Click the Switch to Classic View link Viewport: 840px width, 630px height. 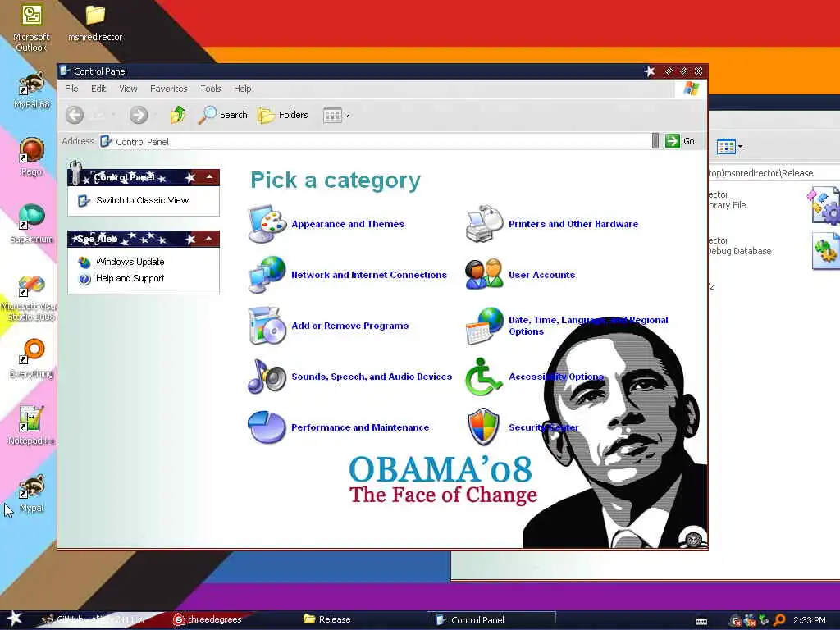tap(143, 200)
